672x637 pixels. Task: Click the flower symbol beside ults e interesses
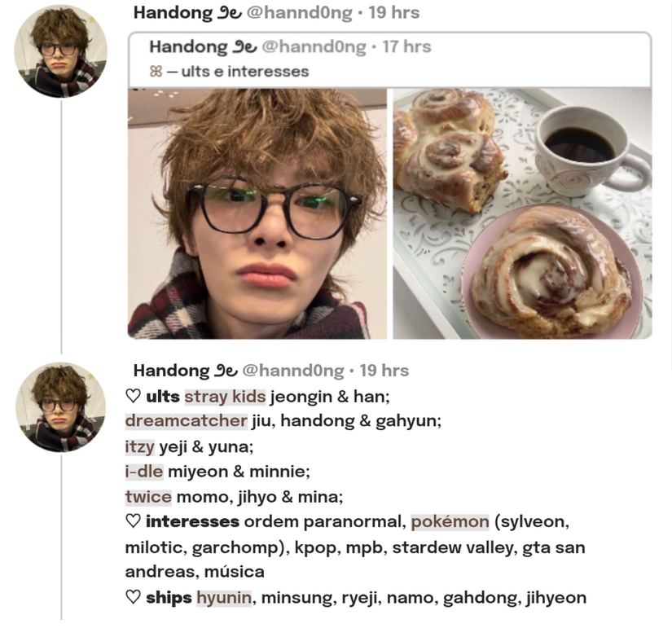tap(156, 72)
